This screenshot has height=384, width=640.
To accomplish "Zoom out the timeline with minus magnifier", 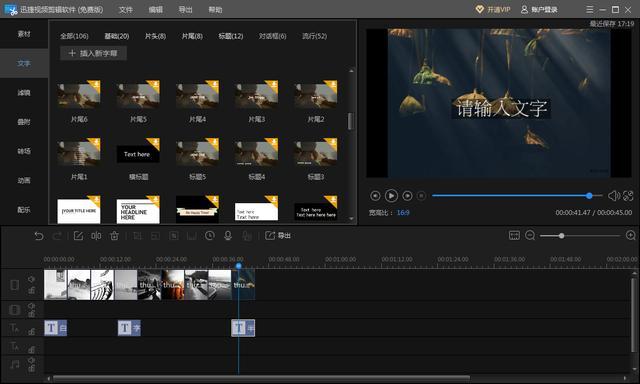I will [530, 235].
